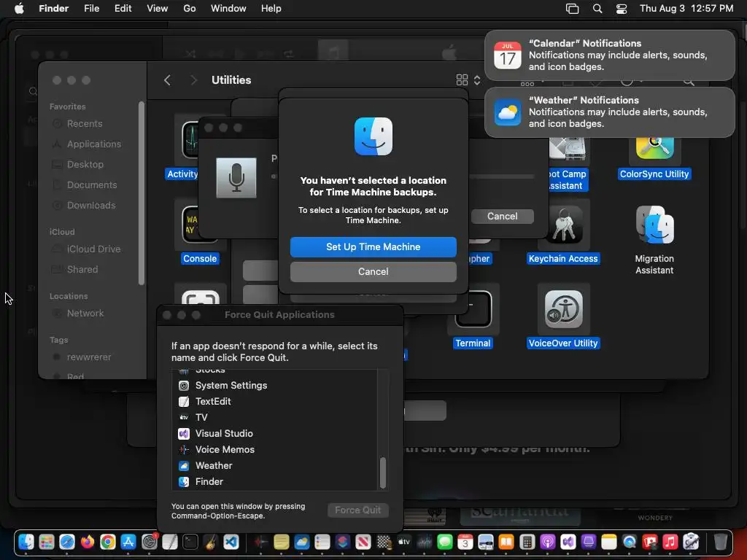
Task: Open Visual Studio Code in the Dock
Action: (x=231, y=542)
